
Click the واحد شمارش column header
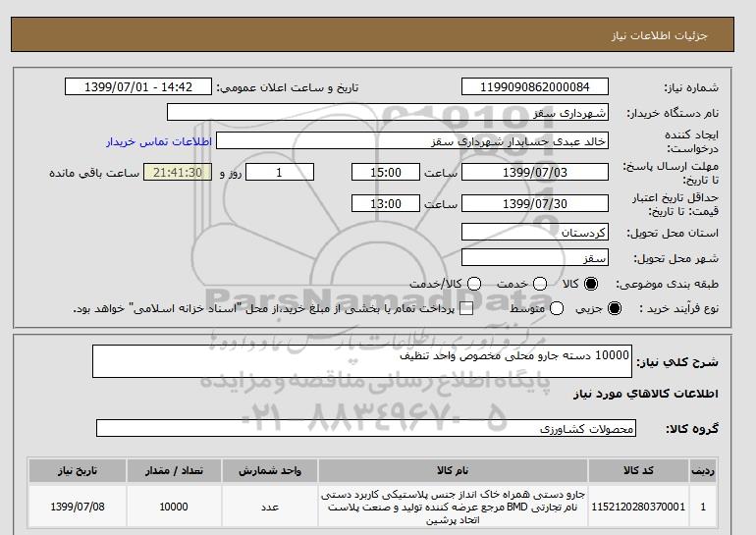270,471
